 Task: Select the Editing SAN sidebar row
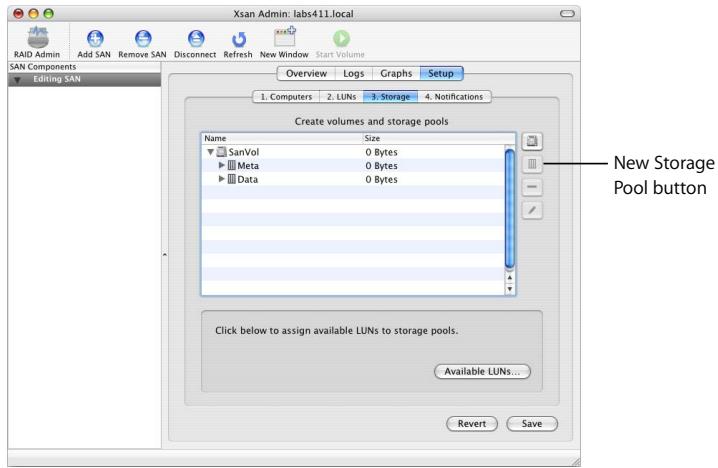pos(84,79)
